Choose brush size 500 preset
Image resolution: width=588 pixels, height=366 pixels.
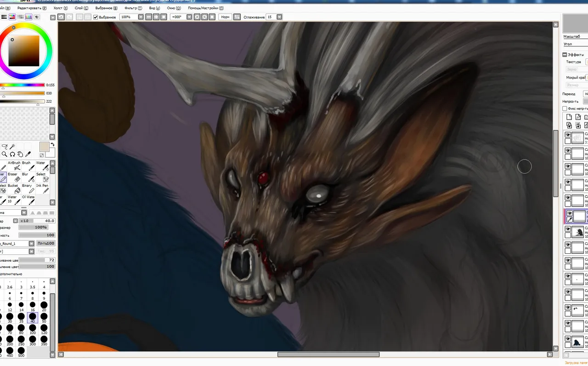coord(21,353)
